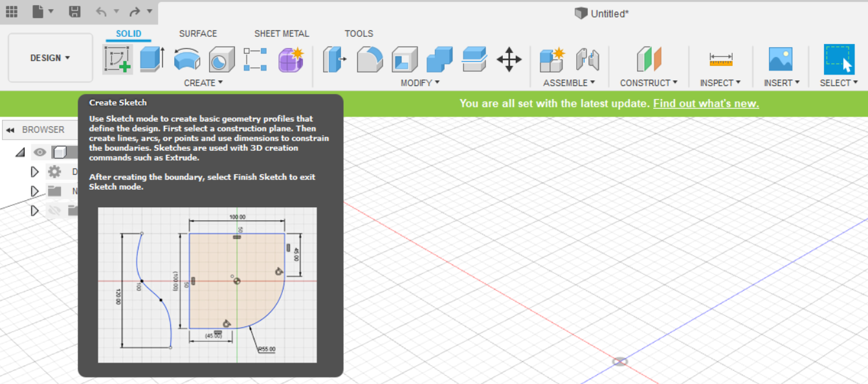Start Create Sketch tool

click(x=118, y=60)
